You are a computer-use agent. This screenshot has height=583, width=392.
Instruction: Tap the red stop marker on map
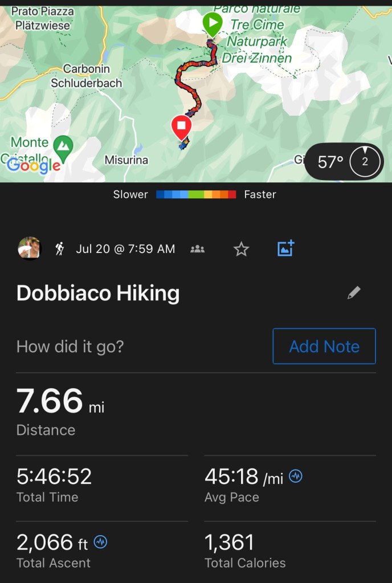pyautogui.click(x=181, y=126)
